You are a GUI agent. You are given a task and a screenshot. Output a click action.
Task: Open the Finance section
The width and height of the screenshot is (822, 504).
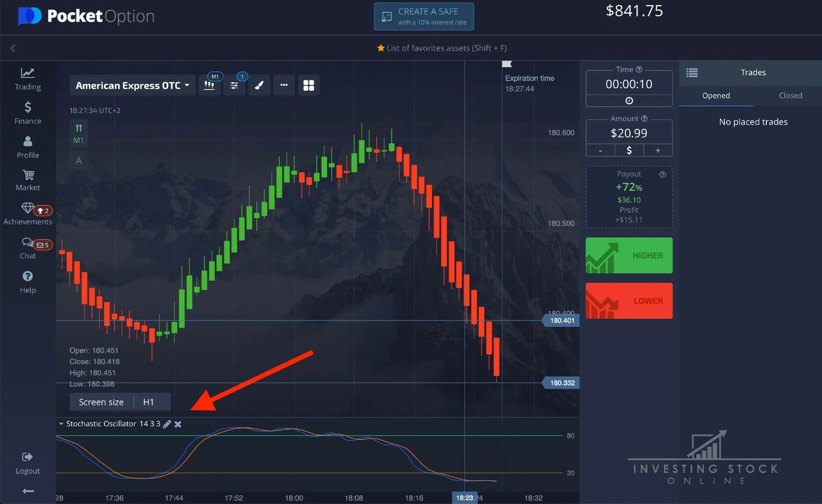click(28, 113)
